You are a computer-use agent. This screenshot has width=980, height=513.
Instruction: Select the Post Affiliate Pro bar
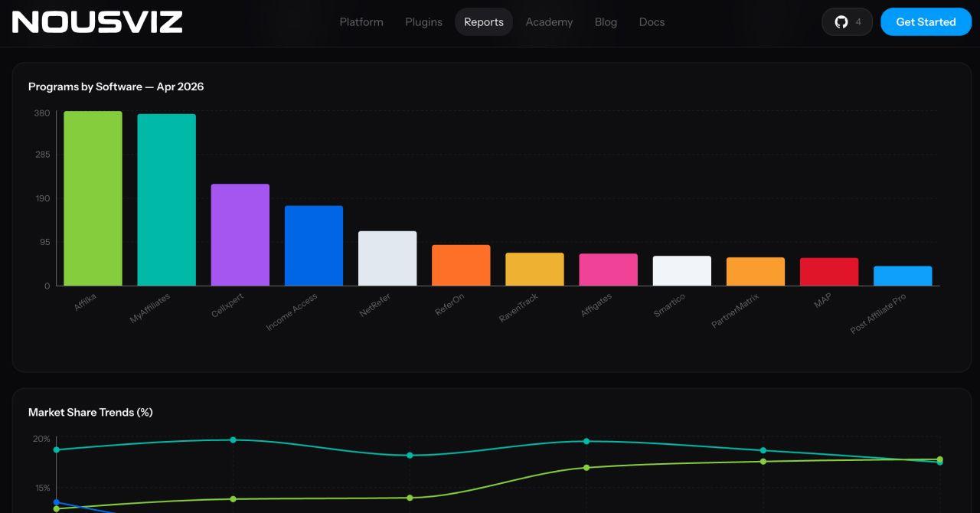pos(903,277)
